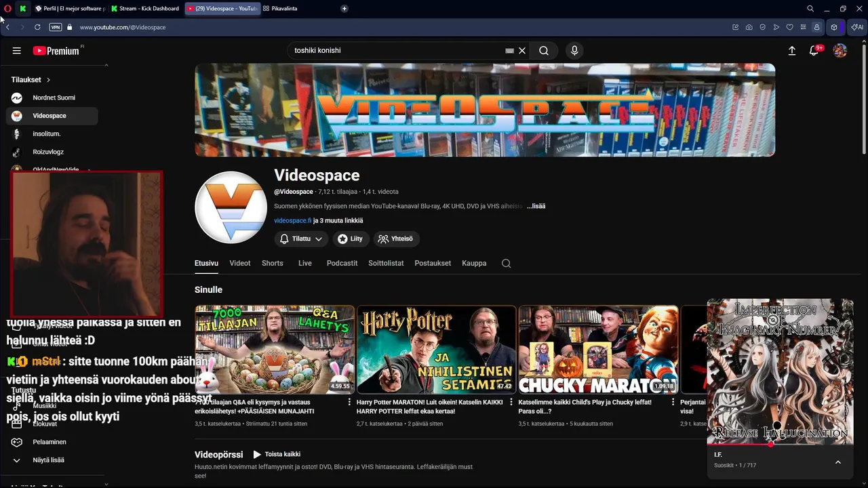This screenshot has height=488, width=868.
Task: Open browser profile icon
Action: (x=816, y=27)
